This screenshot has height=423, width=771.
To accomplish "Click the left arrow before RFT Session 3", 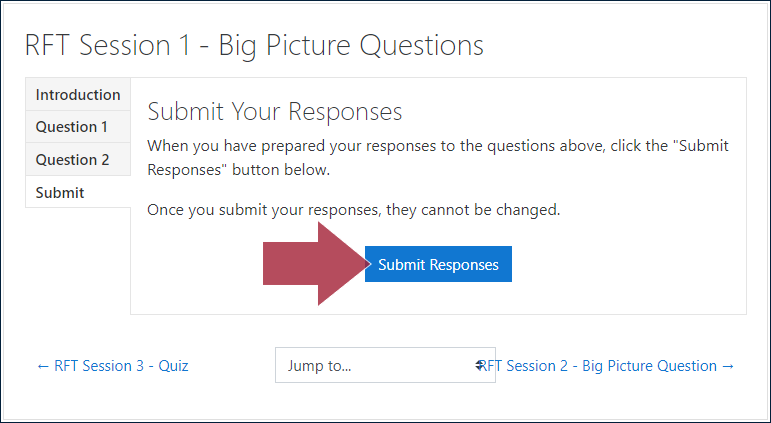I will [43, 366].
